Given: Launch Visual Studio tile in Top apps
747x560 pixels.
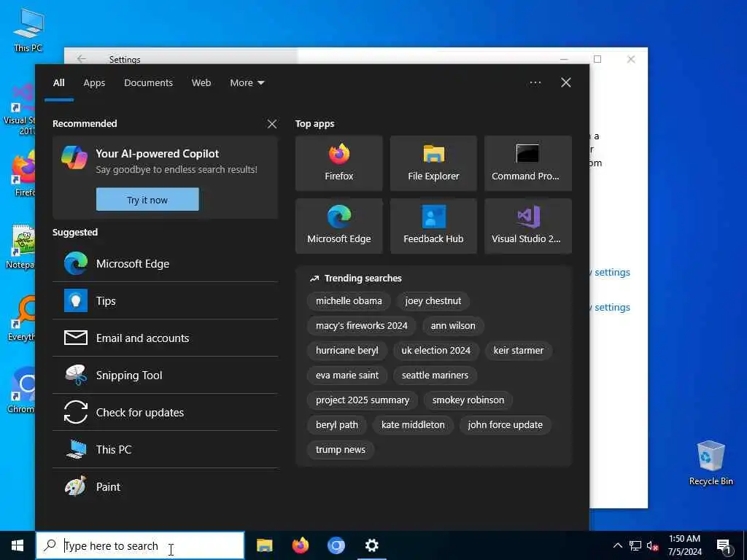Looking at the screenshot, I should (528, 226).
